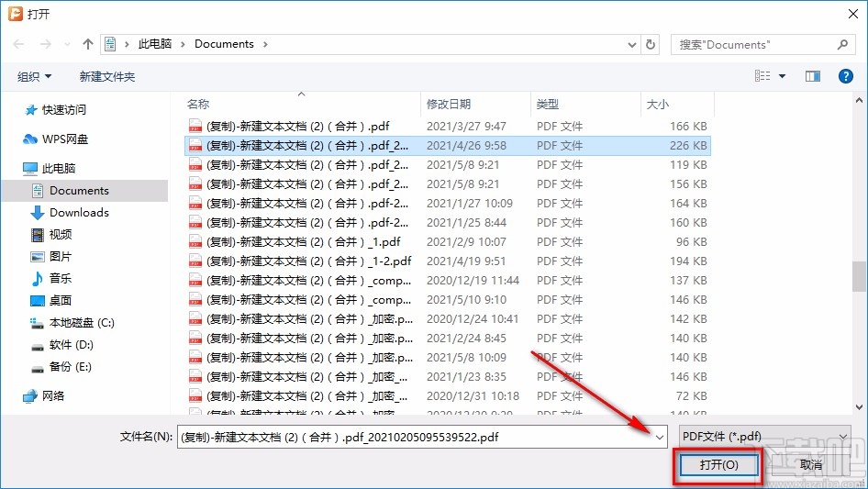Open the PDF文件 (*.pdf) file type dropdown
Image resolution: width=868 pixels, height=489 pixels.
coord(765,437)
